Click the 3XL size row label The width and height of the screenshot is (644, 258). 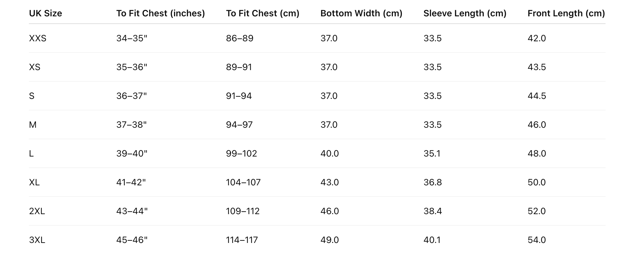tap(37, 240)
